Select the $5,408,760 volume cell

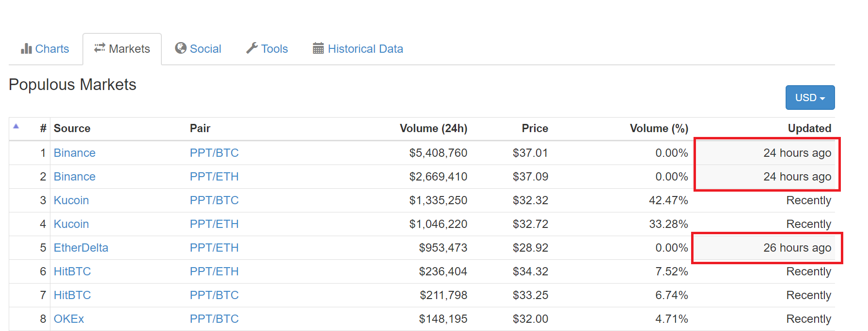click(438, 153)
